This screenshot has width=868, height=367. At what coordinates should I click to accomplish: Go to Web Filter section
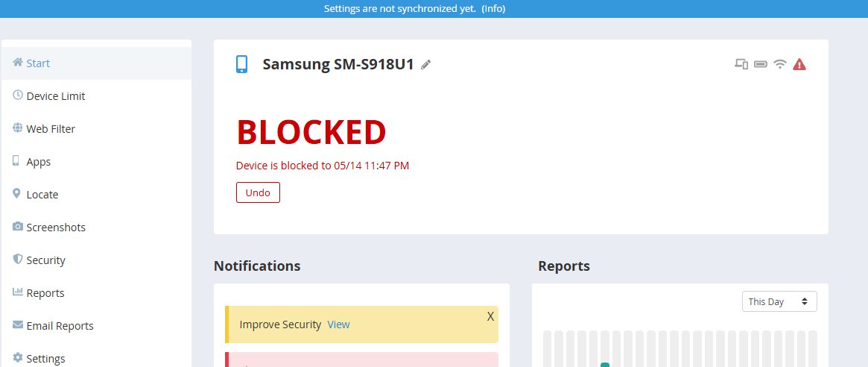pyautogui.click(x=96, y=128)
